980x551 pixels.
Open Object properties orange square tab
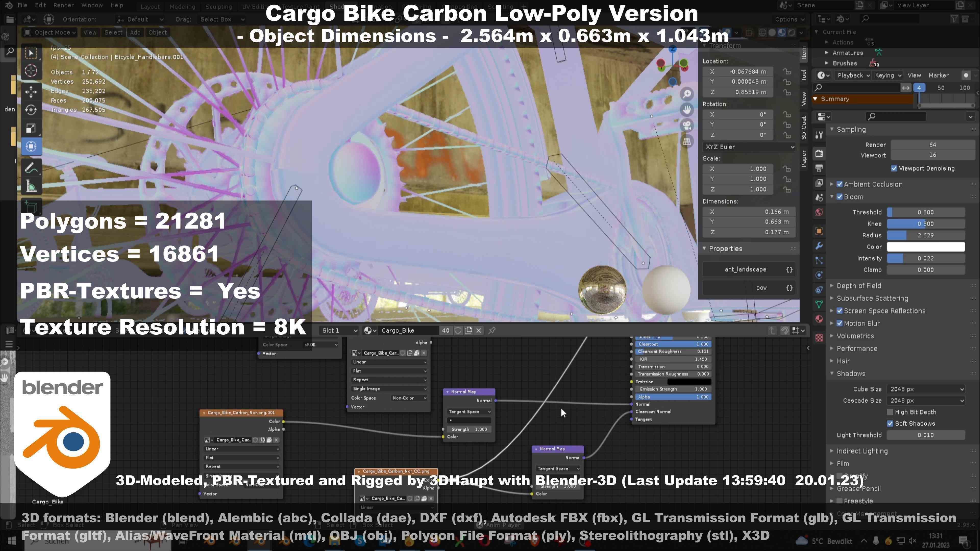[x=819, y=231]
